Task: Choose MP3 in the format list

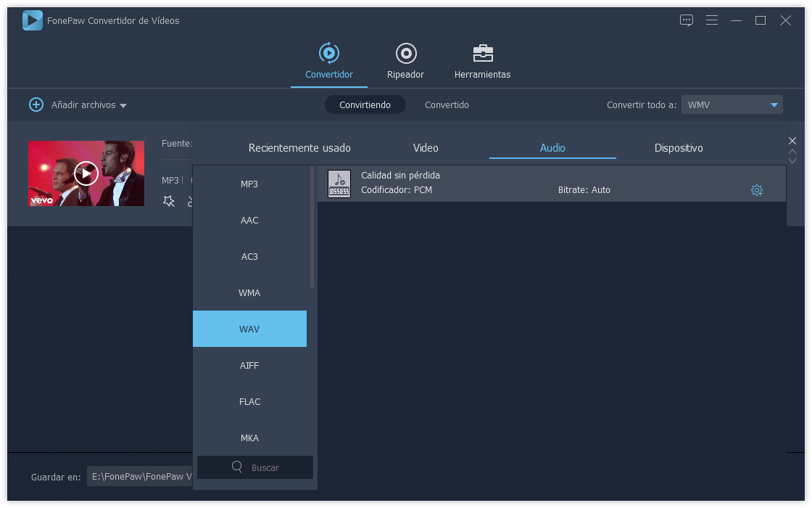Action: [249, 184]
